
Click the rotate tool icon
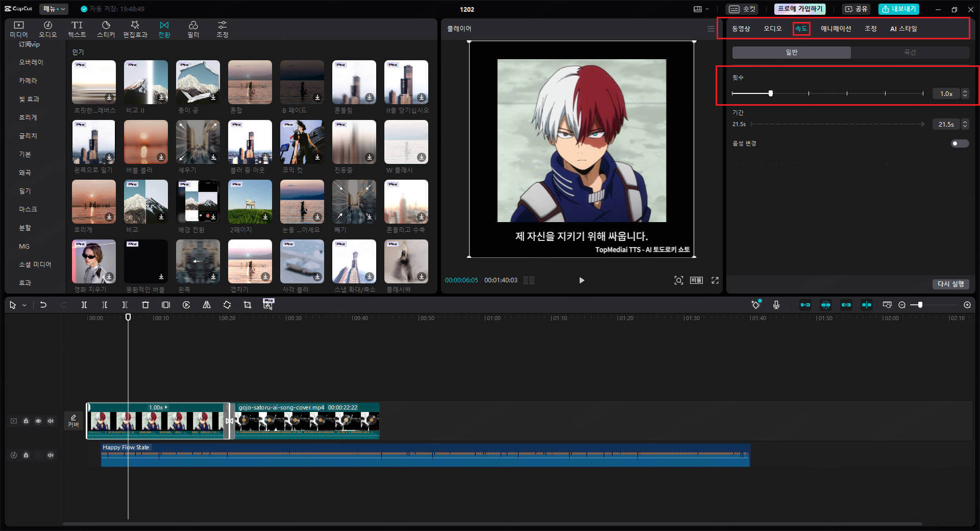click(227, 305)
